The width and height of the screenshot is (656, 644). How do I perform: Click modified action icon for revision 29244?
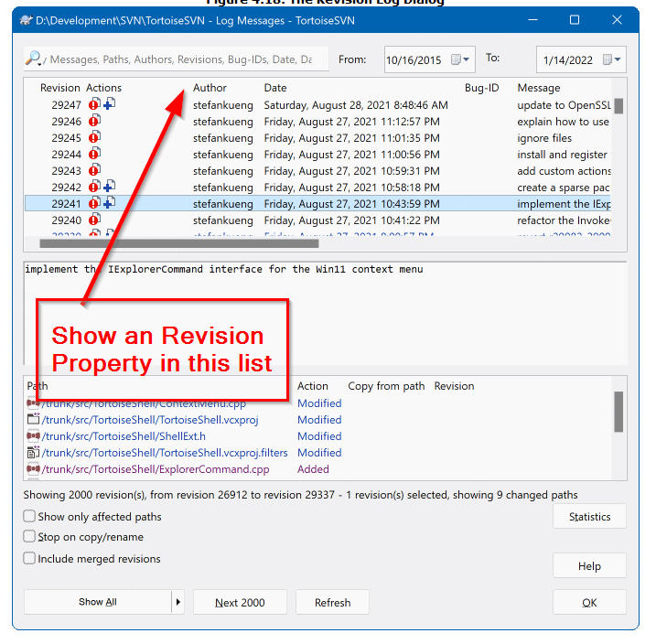pyautogui.click(x=94, y=154)
